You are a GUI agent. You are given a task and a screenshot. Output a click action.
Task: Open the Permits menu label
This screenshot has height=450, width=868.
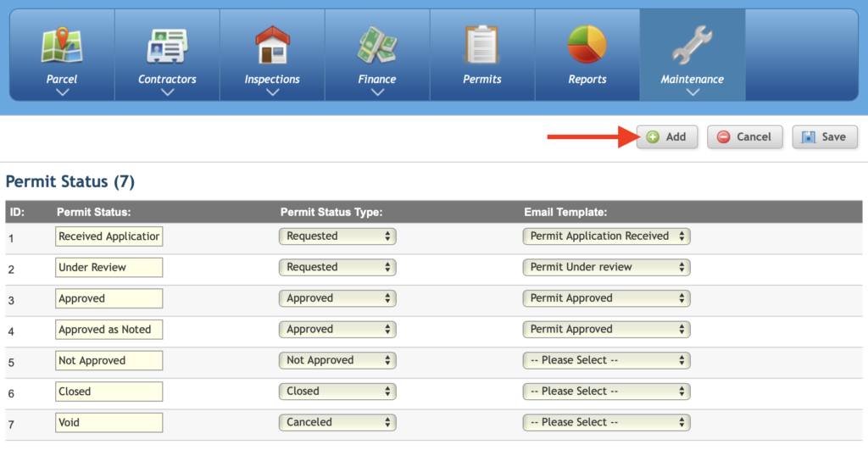coord(482,79)
